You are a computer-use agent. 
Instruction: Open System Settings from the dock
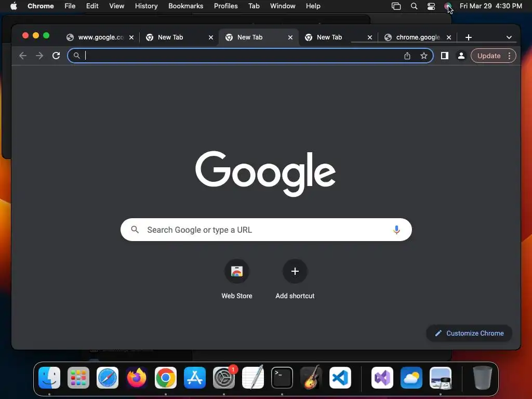tap(224, 378)
